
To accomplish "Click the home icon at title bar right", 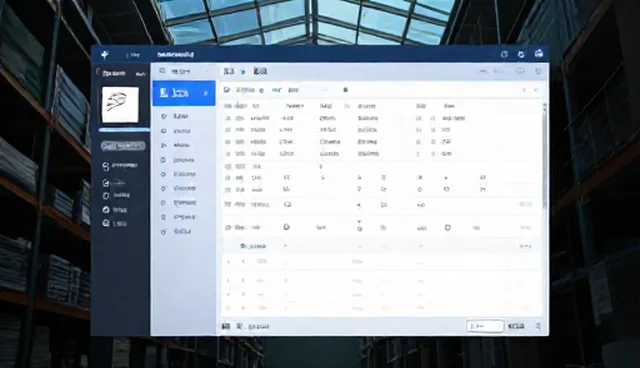I will [x=539, y=53].
